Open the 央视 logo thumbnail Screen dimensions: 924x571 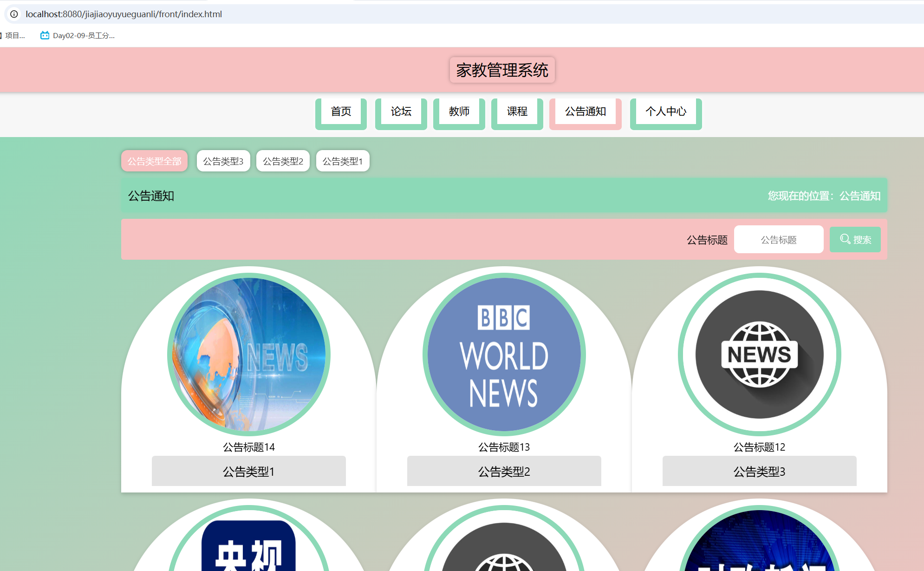249,539
